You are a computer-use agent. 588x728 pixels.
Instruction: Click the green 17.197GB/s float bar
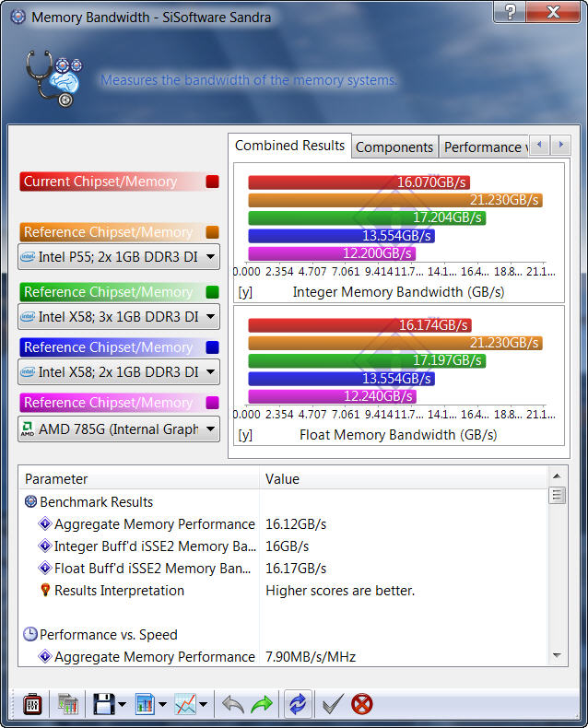click(x=367, y=360)
